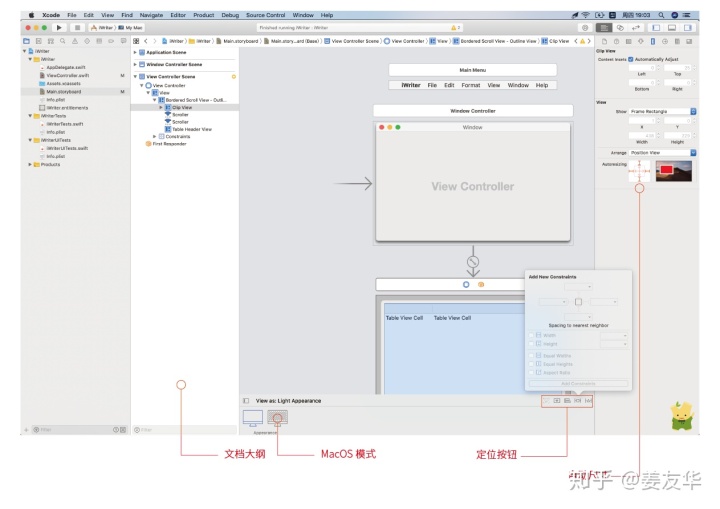The height and width of the screenshot is (509, 720).
Task: Go back in editor history
Action: [x=146, y=41]
